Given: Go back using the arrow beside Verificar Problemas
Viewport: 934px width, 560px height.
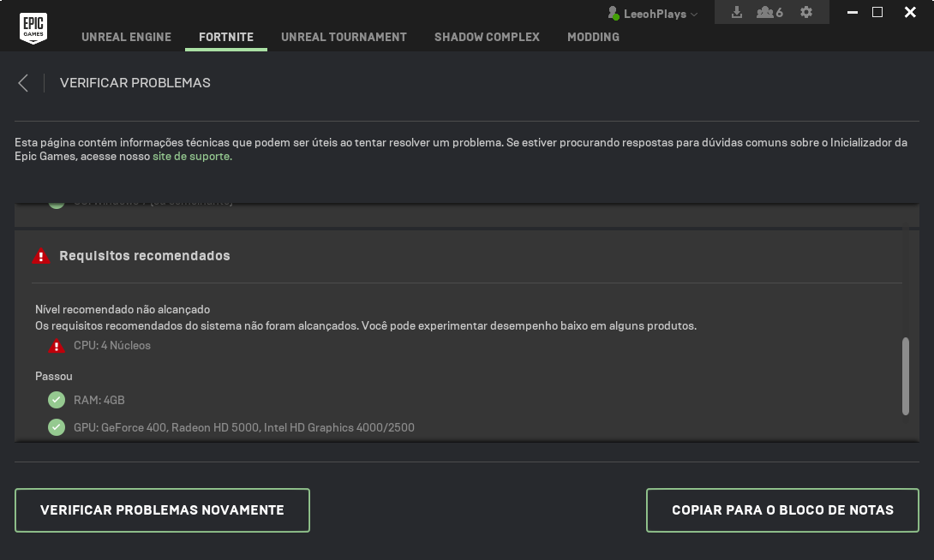Looking at the screenshot, I should point(23,83).
